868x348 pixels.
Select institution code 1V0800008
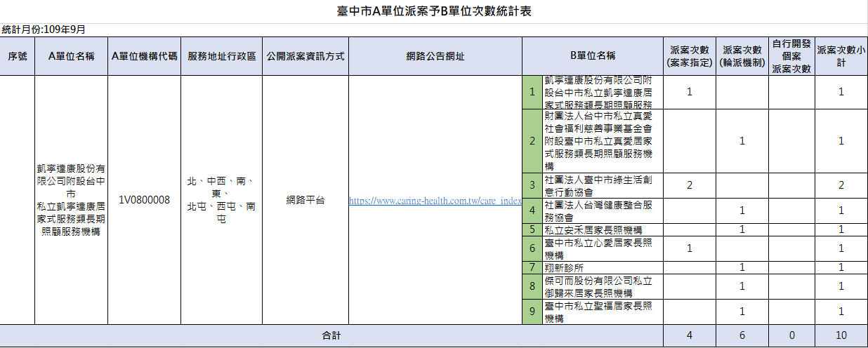point(145,200)
